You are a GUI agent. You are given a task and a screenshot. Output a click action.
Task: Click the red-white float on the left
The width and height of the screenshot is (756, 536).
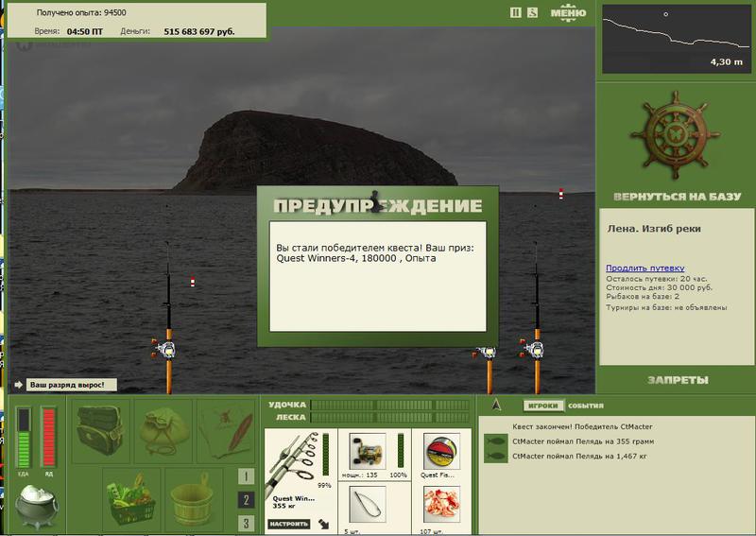(x=193, y=282)
